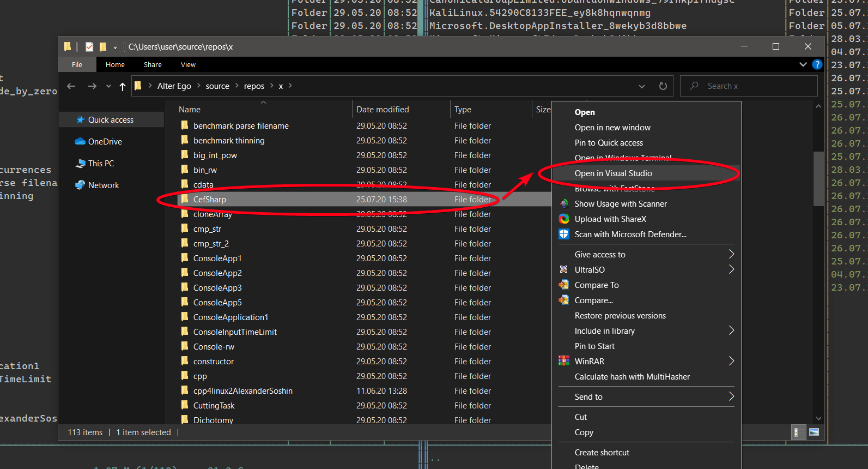868x469 pixels.
Task: Expand the WinRAR submenu arrow
Action: pos(731,361)
